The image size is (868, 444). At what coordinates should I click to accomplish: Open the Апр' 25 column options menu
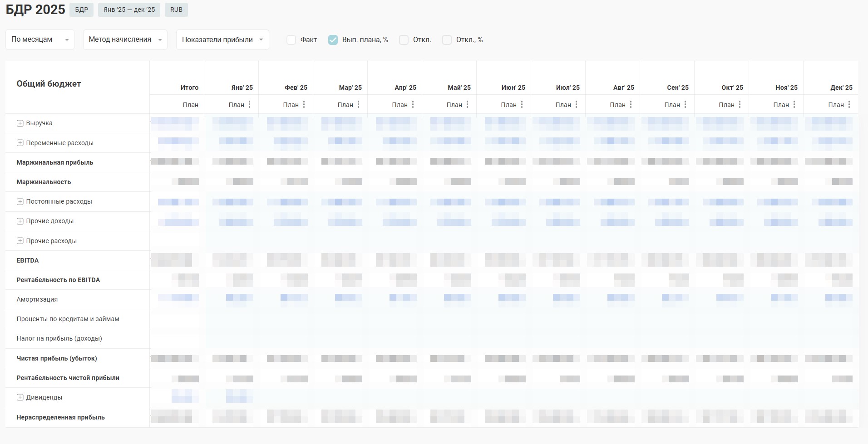tap(413, 105)
